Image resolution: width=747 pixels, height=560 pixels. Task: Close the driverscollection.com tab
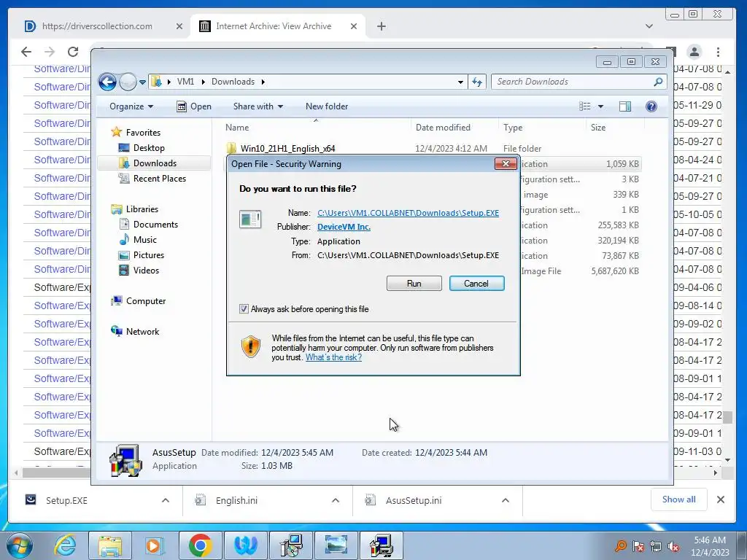pos(179,26)
